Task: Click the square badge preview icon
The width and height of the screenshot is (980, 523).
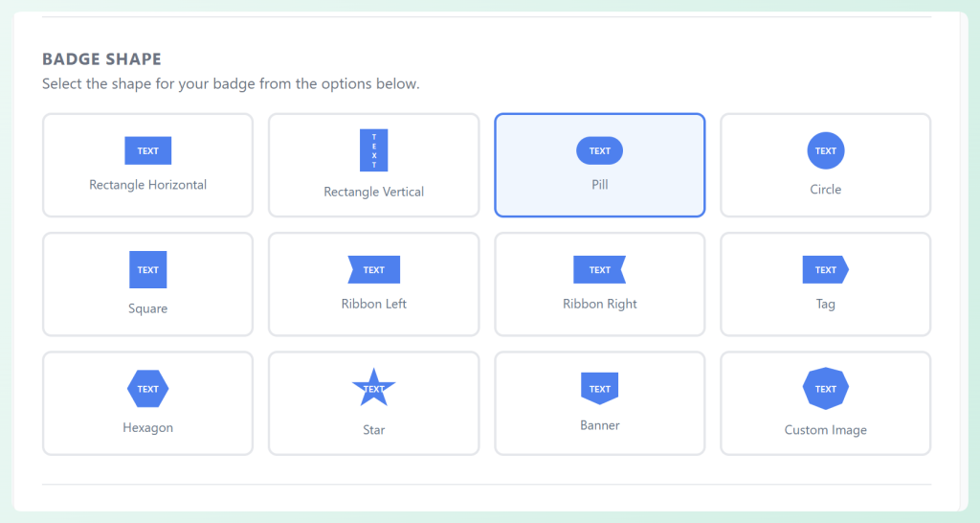Action: (x=147, y=269)
